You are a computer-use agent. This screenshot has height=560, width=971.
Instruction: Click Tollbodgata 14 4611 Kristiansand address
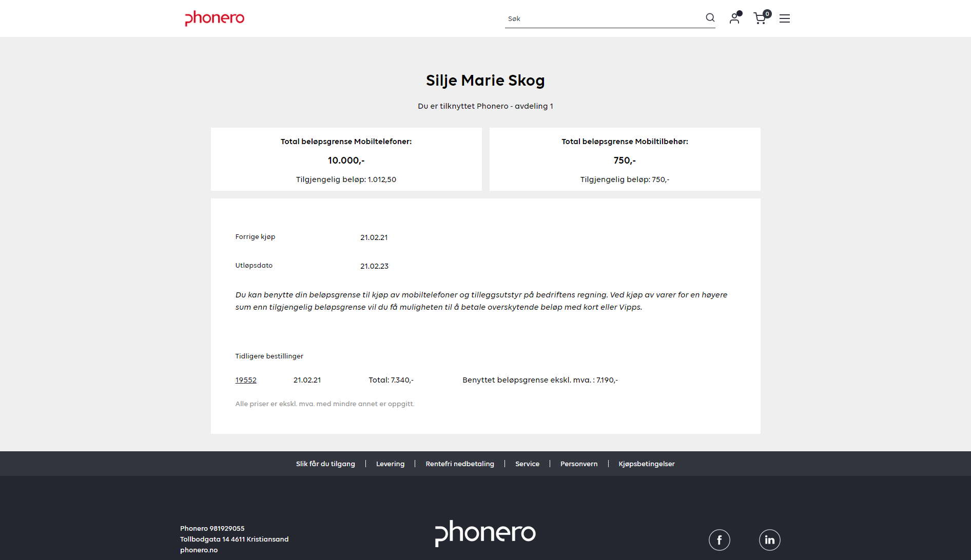coord(234,539)
